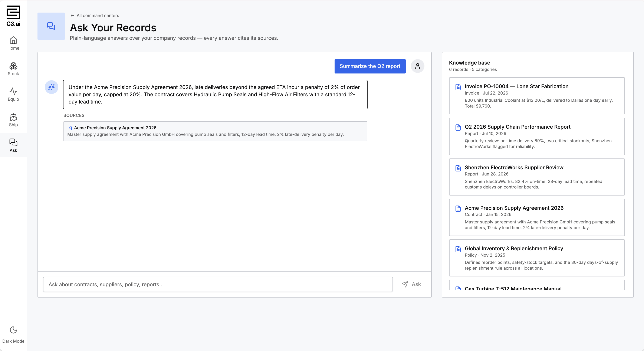Open Acme Precision Supply Agreement 2026 record
The image size is (644, 351).
pyautogui.click(x=537, y=217)
